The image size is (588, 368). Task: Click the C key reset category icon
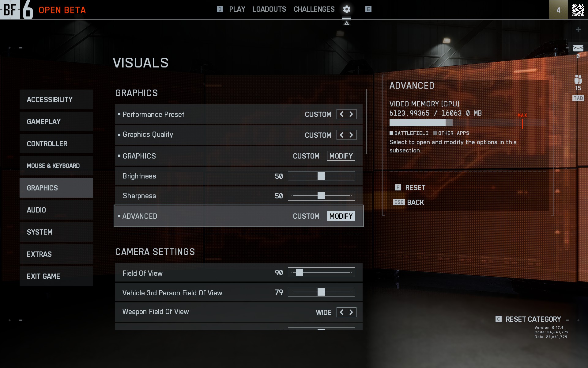tap(498, 319)
